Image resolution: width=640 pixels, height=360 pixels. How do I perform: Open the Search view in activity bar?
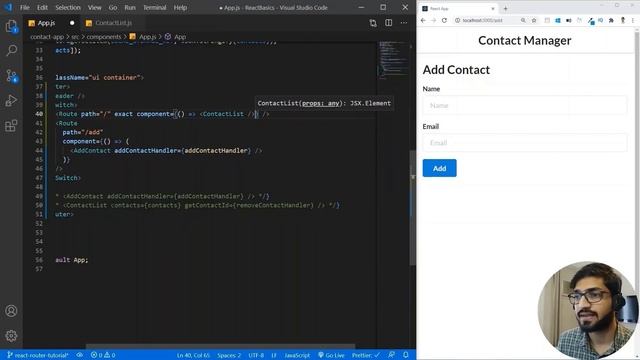pos(11,50)
